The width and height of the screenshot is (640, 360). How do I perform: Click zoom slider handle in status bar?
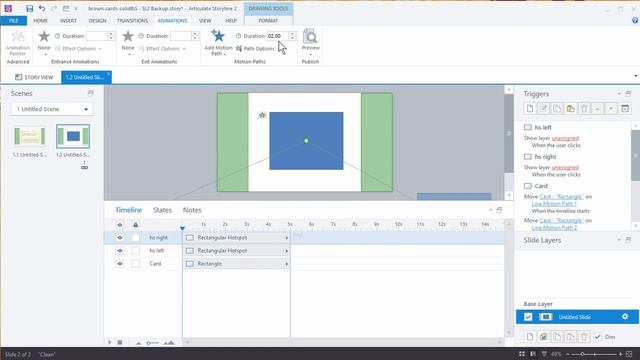[x=582, y=354]
